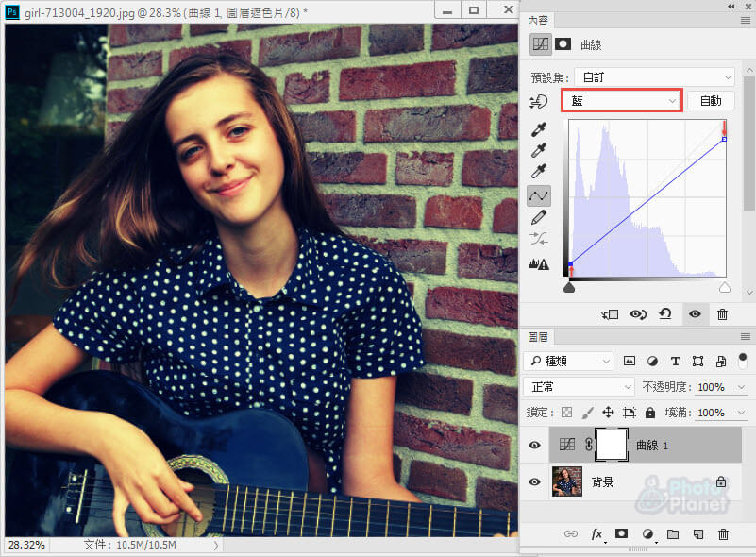
Task: Filter layers by adjustment layer type
Action: 652,362
